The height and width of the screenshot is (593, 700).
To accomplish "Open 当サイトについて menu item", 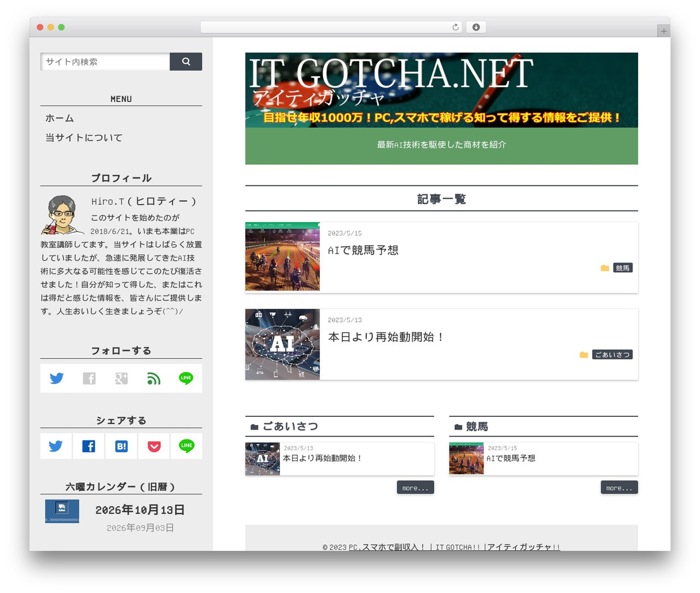I will tap(84, 138).
